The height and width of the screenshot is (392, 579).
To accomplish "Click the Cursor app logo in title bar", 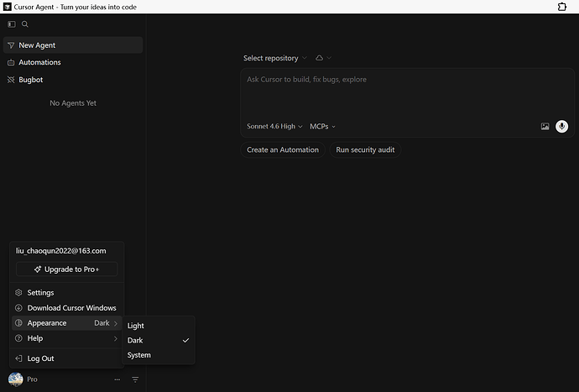I will (x=7, y=7).
